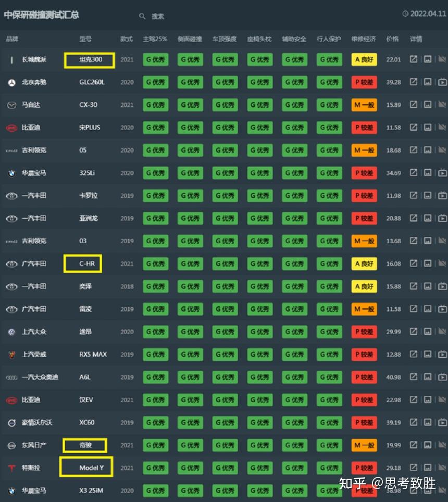The width and height of the screenshot is (448, 502).
Task: Click the 行人保护 G优秀 badge for XC60
Action: [x=330, y=423]
